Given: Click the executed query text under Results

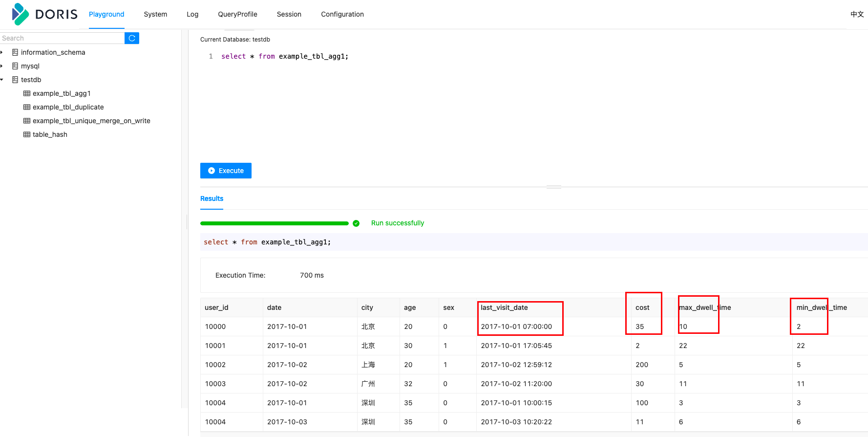Looking at the screenshot, I should [267, 242].
